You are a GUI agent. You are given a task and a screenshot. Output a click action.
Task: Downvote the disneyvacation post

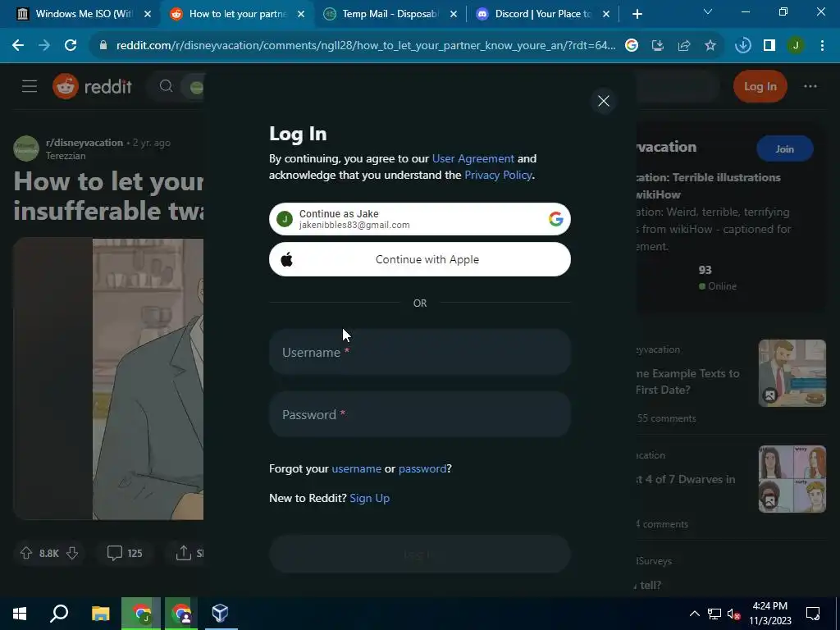click(72, 553)
